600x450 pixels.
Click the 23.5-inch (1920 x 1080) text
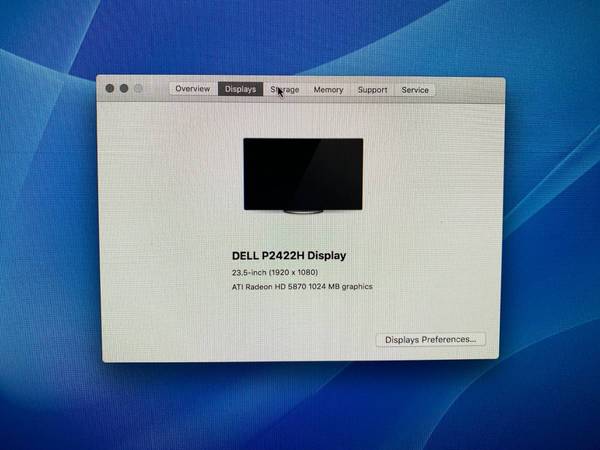coord(275,272)
